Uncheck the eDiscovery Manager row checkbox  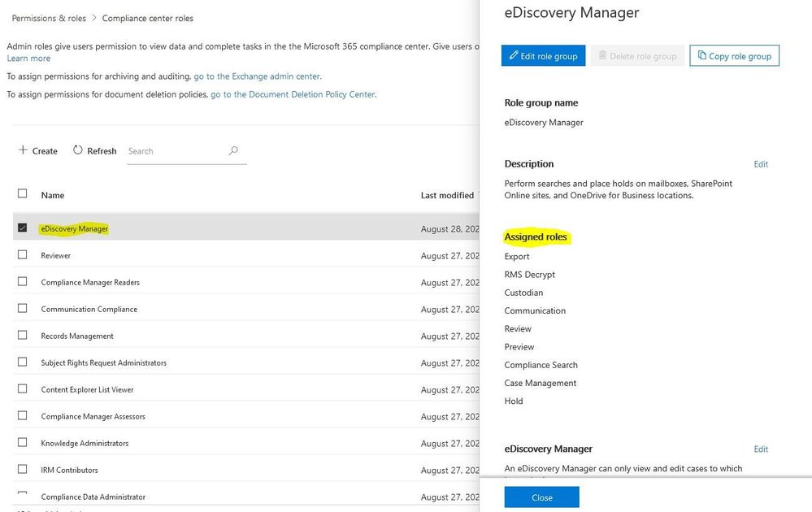pyautogui.click(x=22, y=228)
